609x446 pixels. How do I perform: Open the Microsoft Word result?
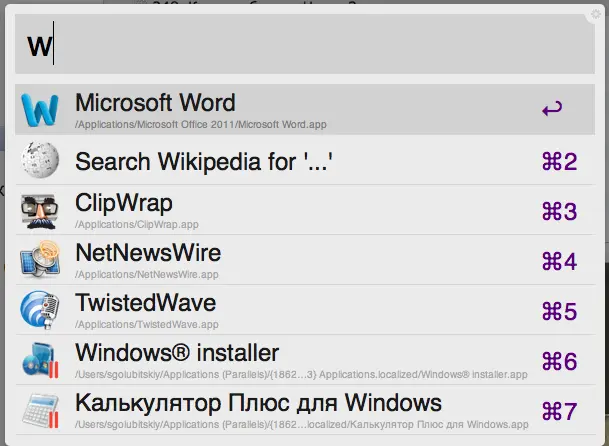(156, 102)
